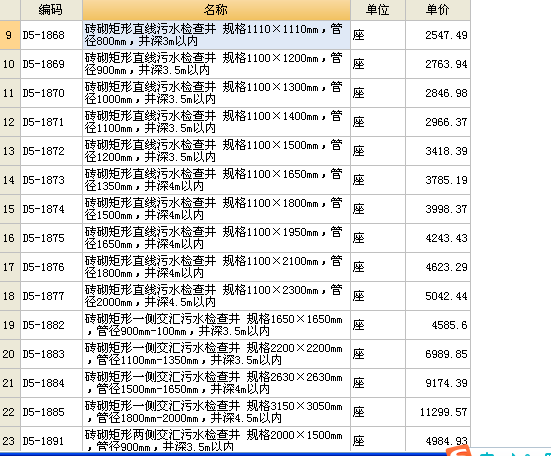Select code cell D5-1884

click(x=51, y=383)
